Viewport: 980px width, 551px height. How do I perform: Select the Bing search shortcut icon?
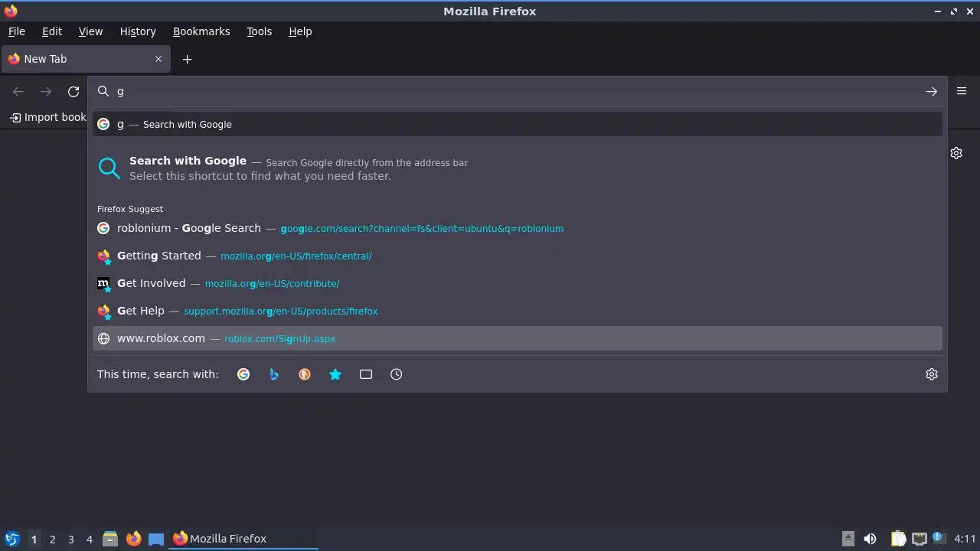(274, 374)
